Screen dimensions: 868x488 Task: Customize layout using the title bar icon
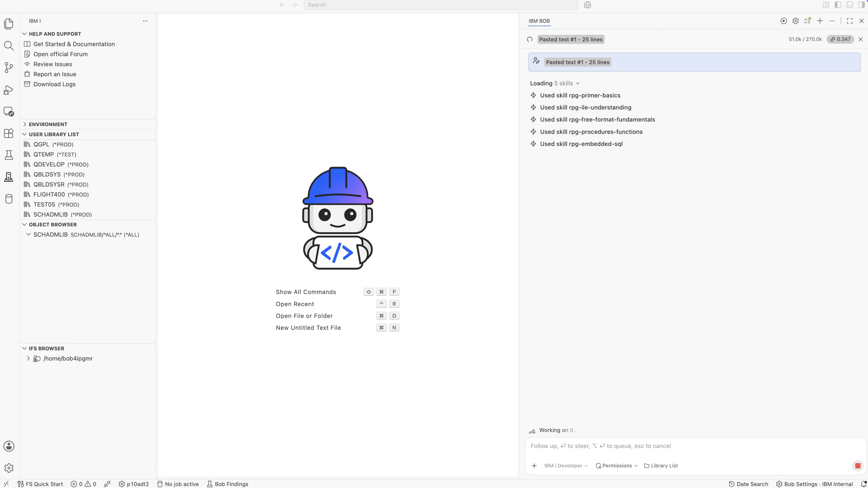[826, 5]
